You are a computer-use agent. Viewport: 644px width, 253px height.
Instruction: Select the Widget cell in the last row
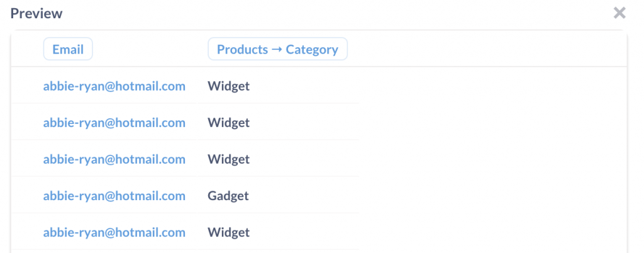coord(229,232)
